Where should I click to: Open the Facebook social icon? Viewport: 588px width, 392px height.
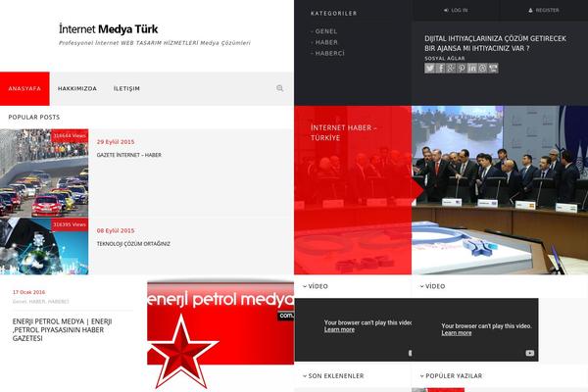[441, 68]
